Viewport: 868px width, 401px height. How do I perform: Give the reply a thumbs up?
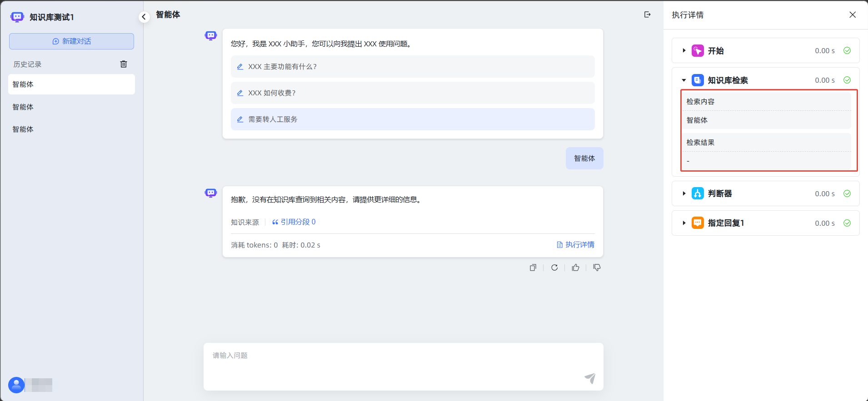tap(576, 267)
